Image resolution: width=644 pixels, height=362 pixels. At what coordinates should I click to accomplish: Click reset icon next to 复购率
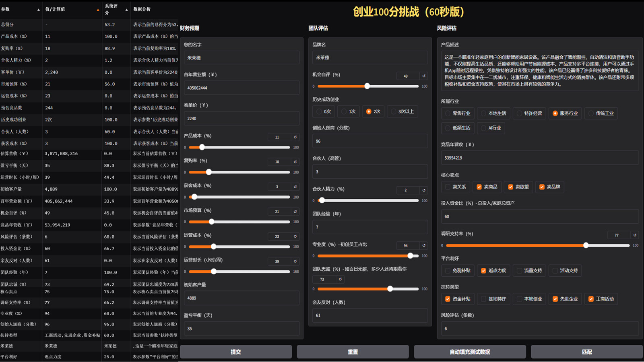pyautogui.click(x=295, y=162)
